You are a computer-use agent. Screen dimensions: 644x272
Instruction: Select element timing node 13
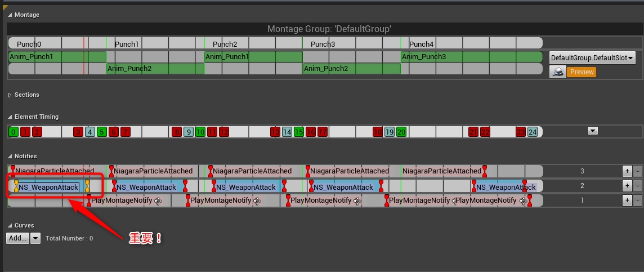[275, 132]
